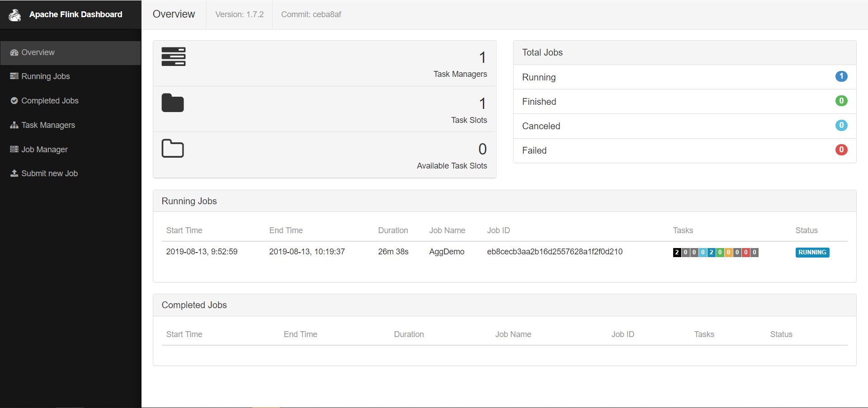This screenshot has height=408, width=868.
Task: Click end time 2019-08-13, 10:19:37
Action: tap(307, 252)
